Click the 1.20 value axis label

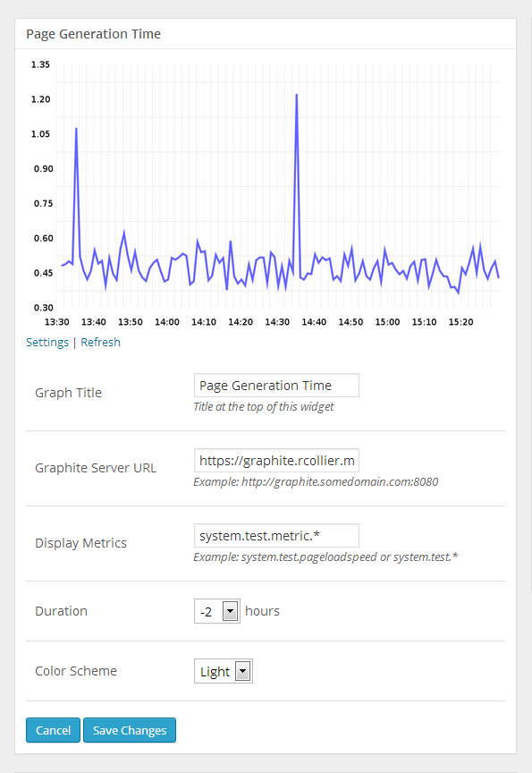41,99
